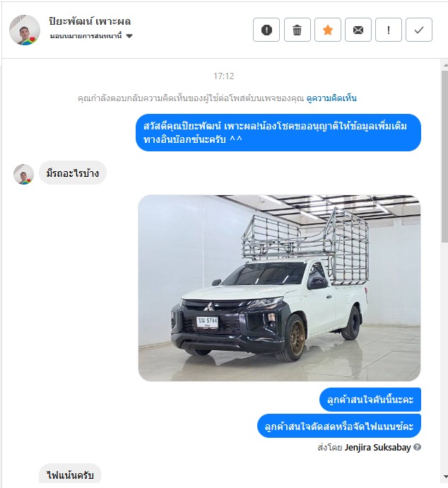Click the scrollbar up arrow

pyautogui.click(x=445, y=65)
